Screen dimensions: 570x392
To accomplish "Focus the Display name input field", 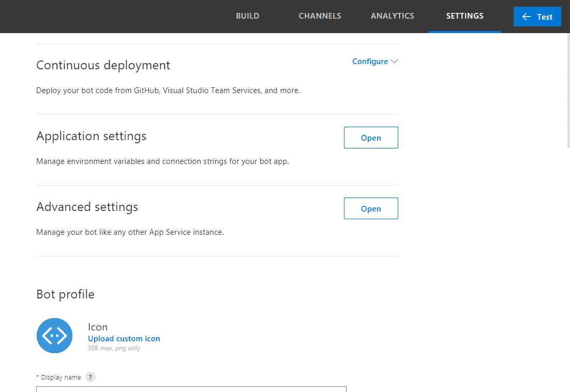I will pos(191,388).
